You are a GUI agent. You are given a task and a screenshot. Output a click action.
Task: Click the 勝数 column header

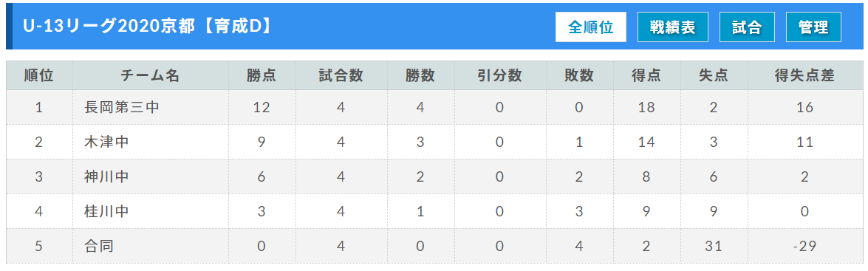click(421, 76)
